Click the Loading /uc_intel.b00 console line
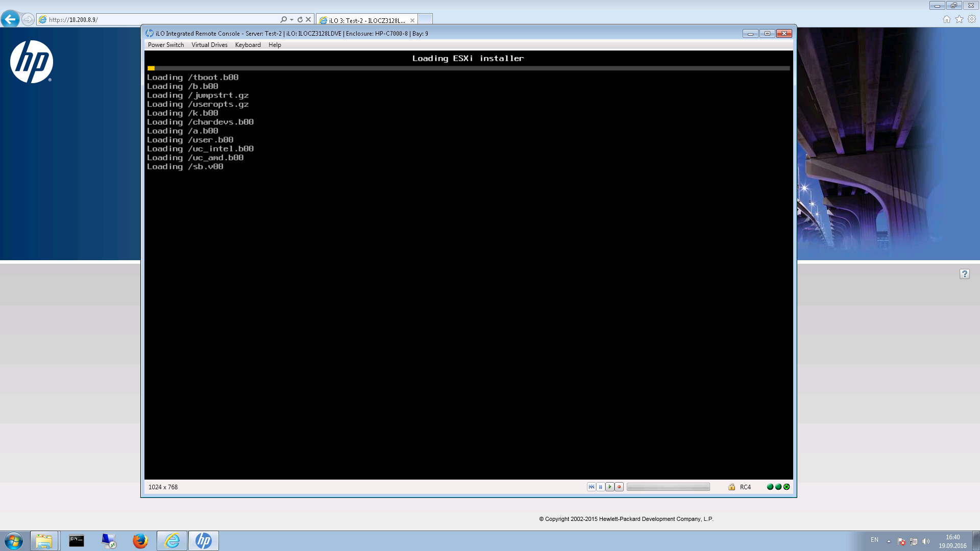The height and width of the screenshot is (551, 980). pyautogui.click(x=201, y=149)
